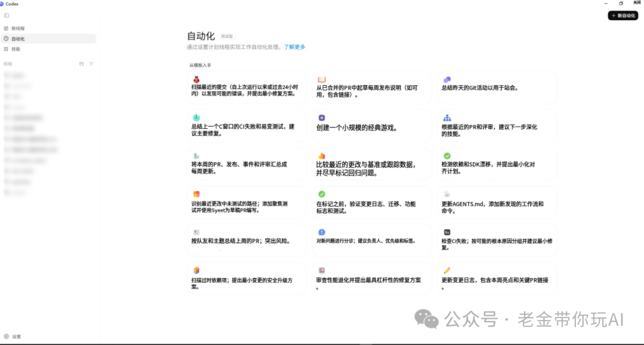The image size is (644, 345).
Task: Click the teal power icon on the CI failures card
Action: 196,118
